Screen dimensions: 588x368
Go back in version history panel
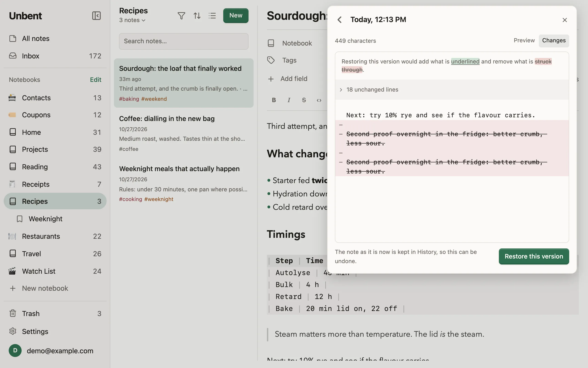point(340,20)
